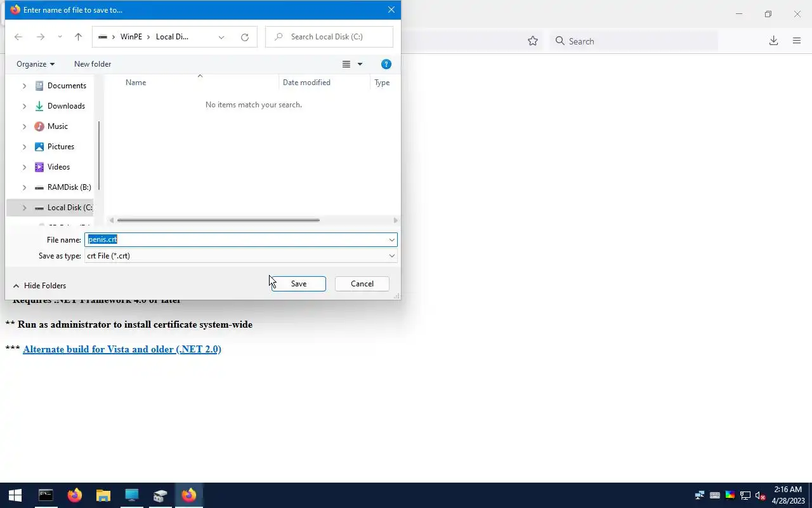
Task: Select Documents in the navigation tree
Action: click(67, 86)
